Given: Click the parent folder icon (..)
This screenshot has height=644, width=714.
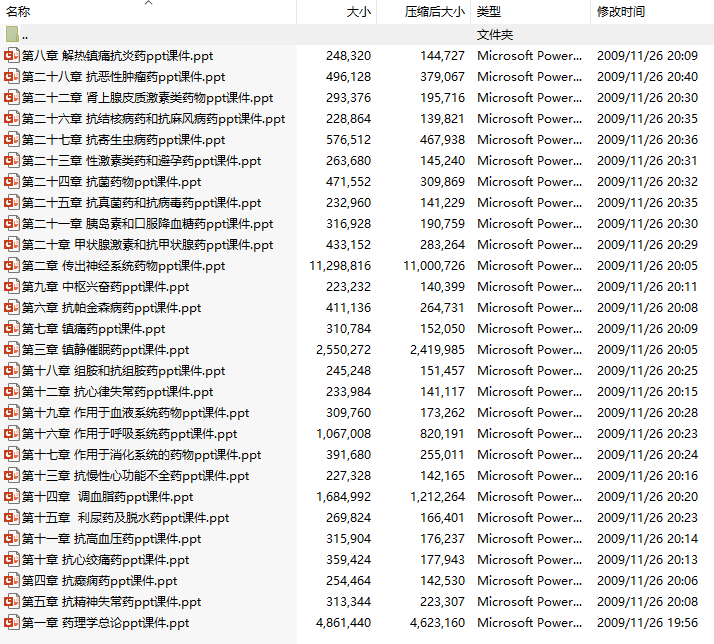Looking at the screenshot, I should pyautogui.click(x=12, y=34).
